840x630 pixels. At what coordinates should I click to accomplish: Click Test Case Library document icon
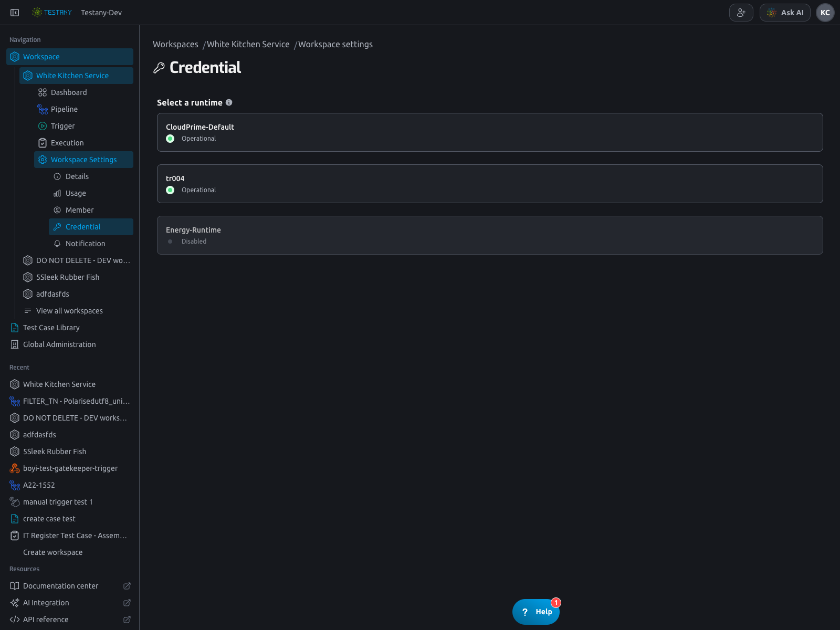[15, 328]
